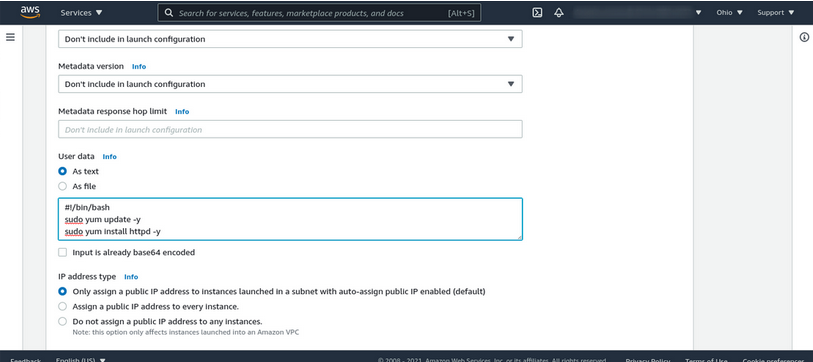Click the AWS logo home icon

[x=30, y=12]
